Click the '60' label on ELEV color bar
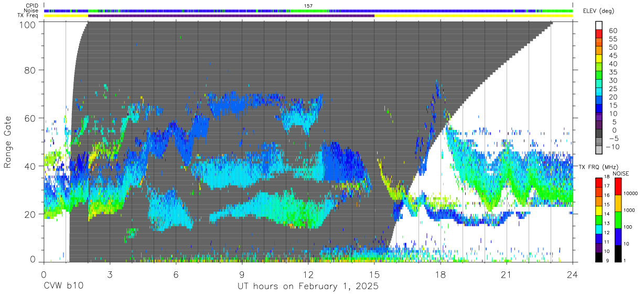 tap(614, 31)
